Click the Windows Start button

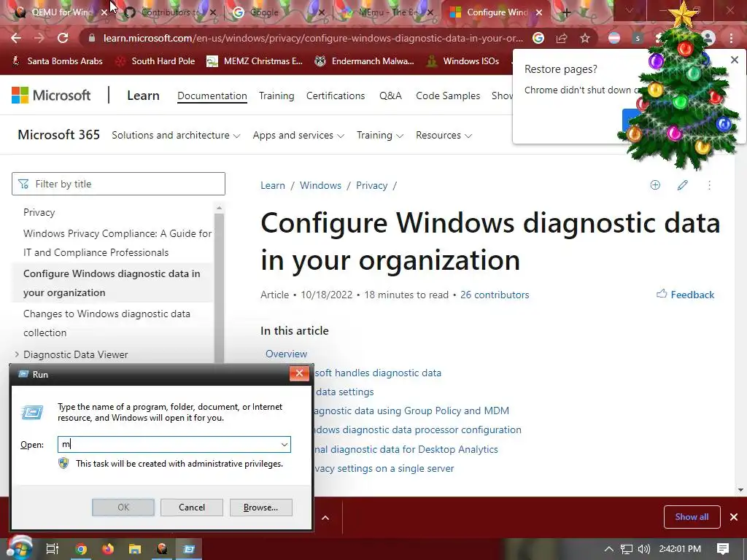[x=18, y=548]
